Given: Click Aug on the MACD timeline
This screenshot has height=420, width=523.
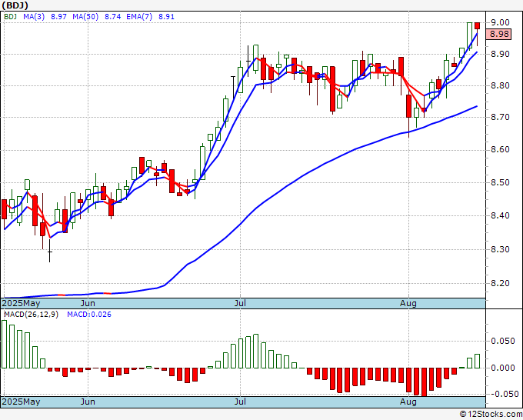Looking at the screenshot, I should click(408, 402).
